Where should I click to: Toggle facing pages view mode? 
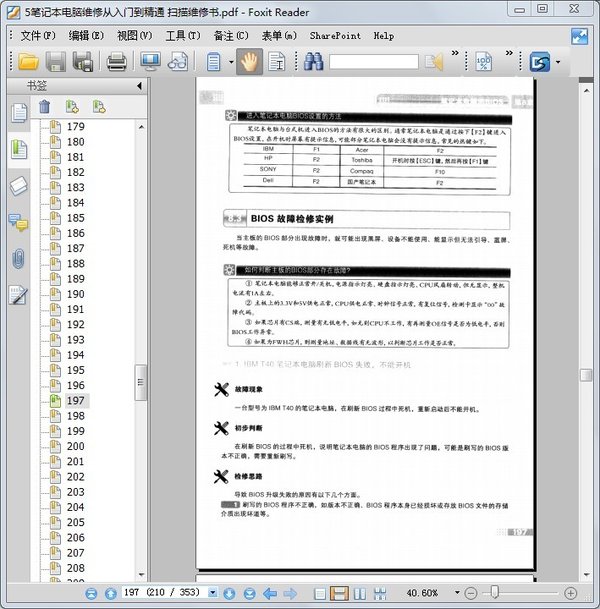point(358,594)
